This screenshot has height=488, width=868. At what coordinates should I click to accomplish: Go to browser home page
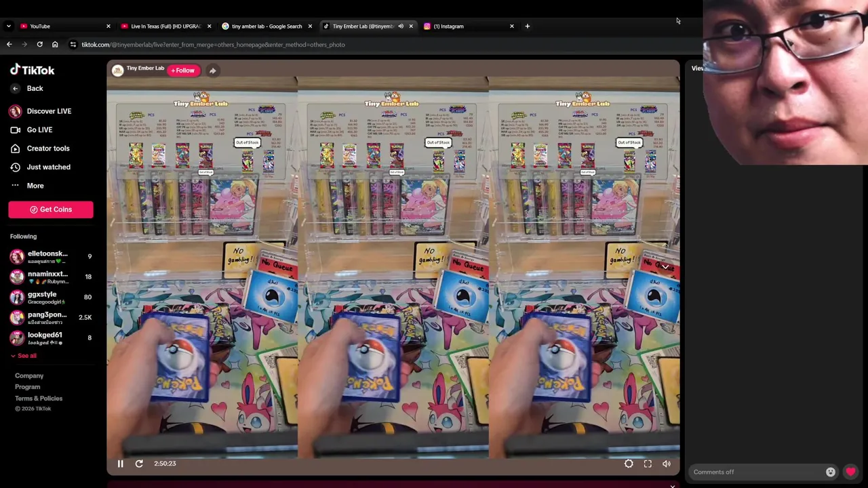pos(55,45)
